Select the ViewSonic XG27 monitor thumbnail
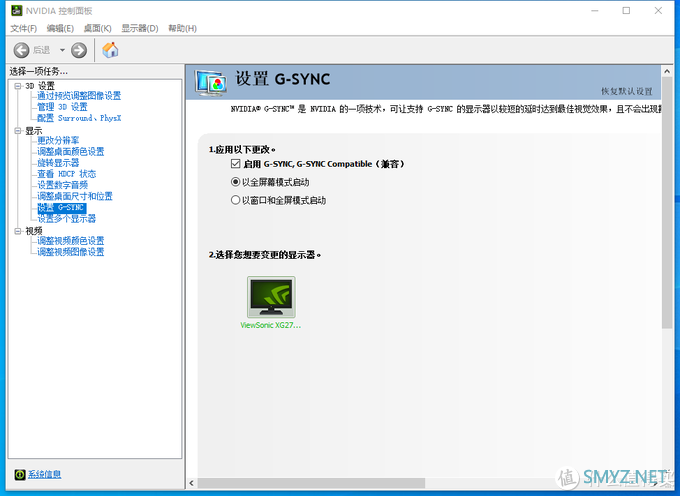 point(271,297)
